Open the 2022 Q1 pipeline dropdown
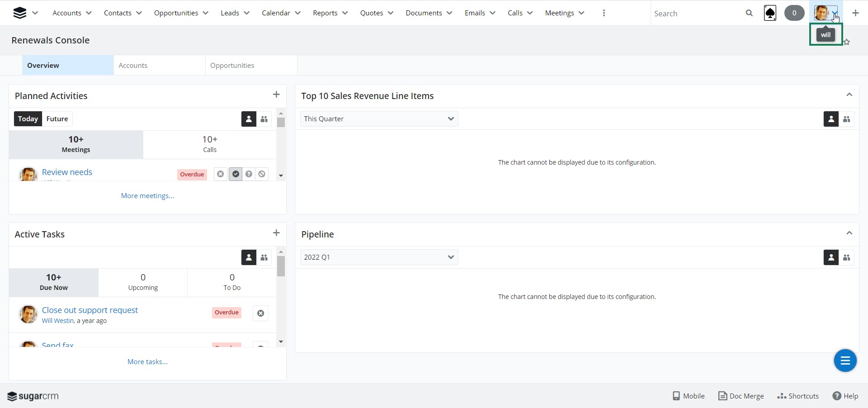868x408 pixels. pyautogui.click(x=379, y=257)
